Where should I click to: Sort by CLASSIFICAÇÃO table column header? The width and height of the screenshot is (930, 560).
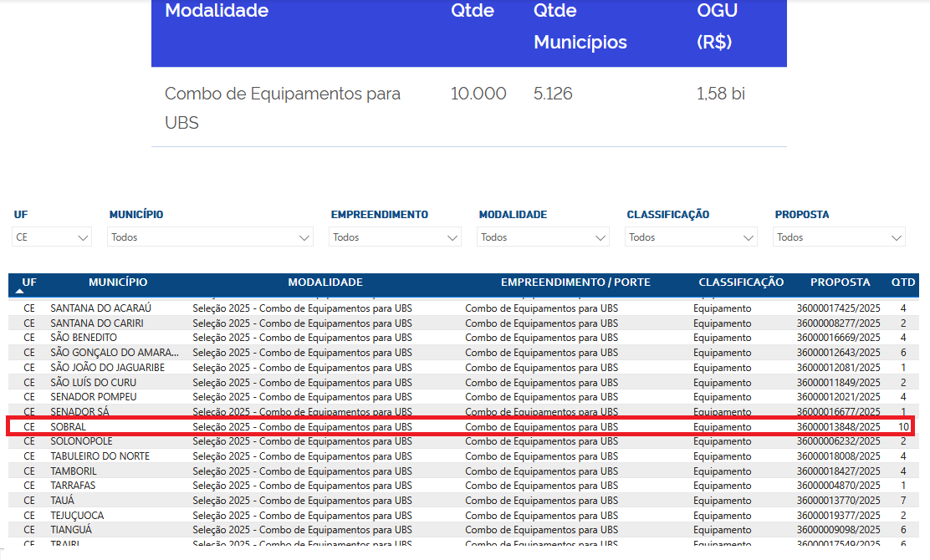tap(741, 283)
